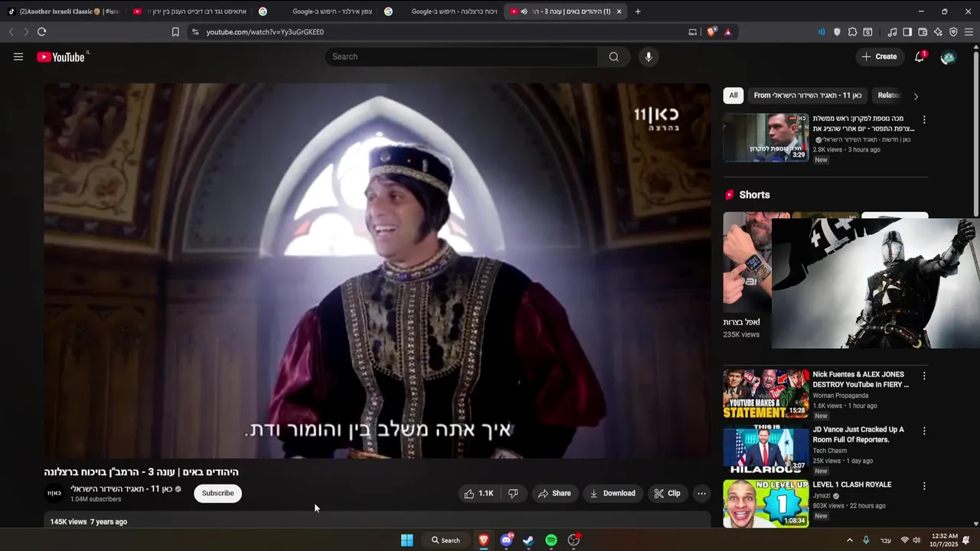Go back in the browser
Image resolution: width=980 pixels, height=551 pixels.
[x=11, y=32]
